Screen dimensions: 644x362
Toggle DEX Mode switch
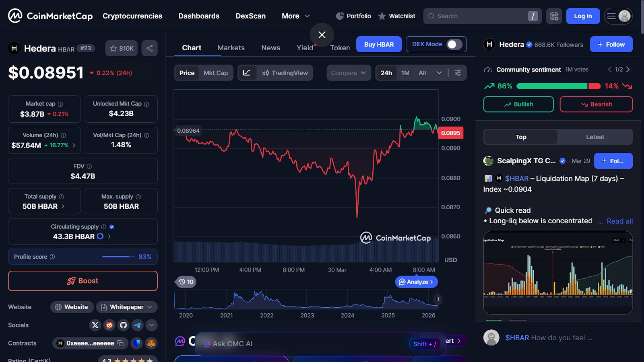pyautogui.click(x=454, y=44)
